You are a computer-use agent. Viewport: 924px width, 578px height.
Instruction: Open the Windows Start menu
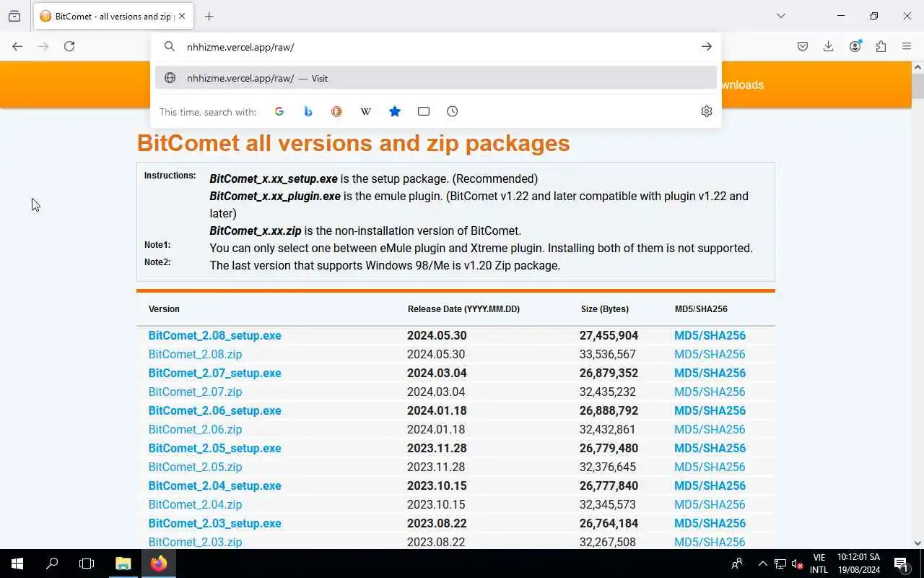(17, 564)
